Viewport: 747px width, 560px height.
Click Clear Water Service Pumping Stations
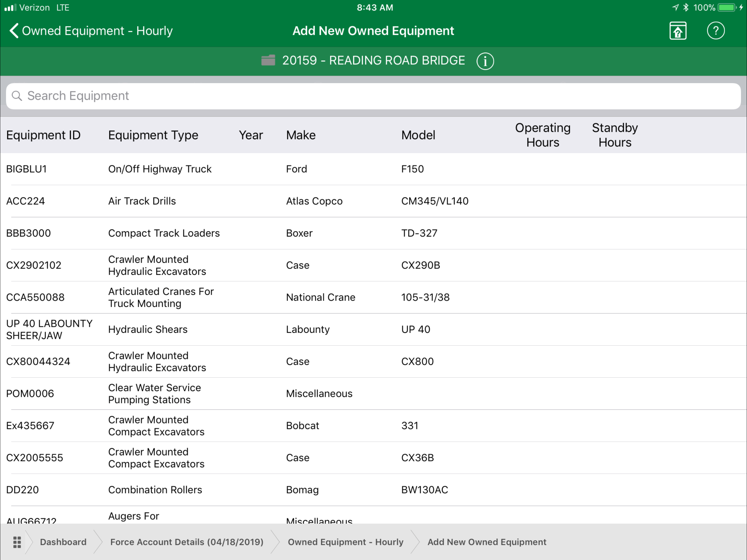tap(154, 393)
